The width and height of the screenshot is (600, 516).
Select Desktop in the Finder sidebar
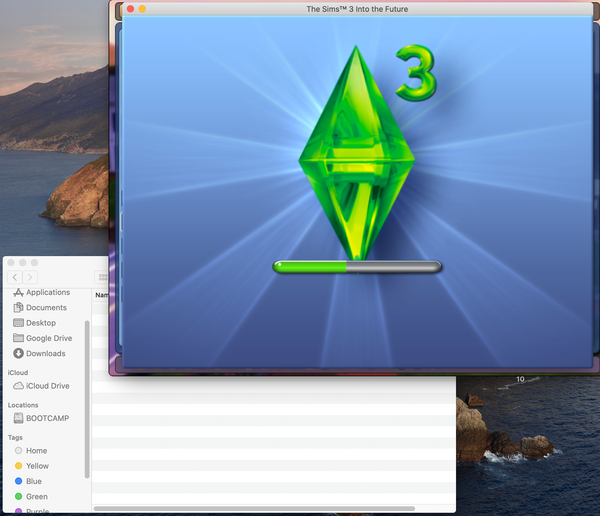tap(41, 323)
